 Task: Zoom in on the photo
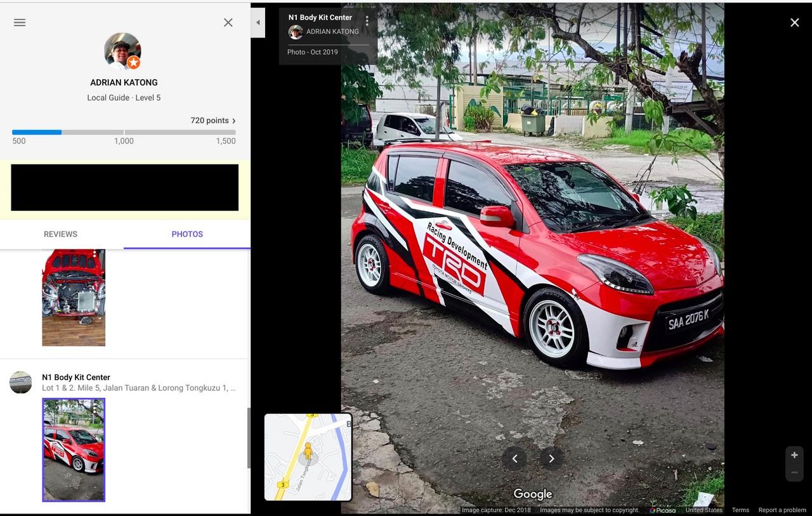click(794, 455)
